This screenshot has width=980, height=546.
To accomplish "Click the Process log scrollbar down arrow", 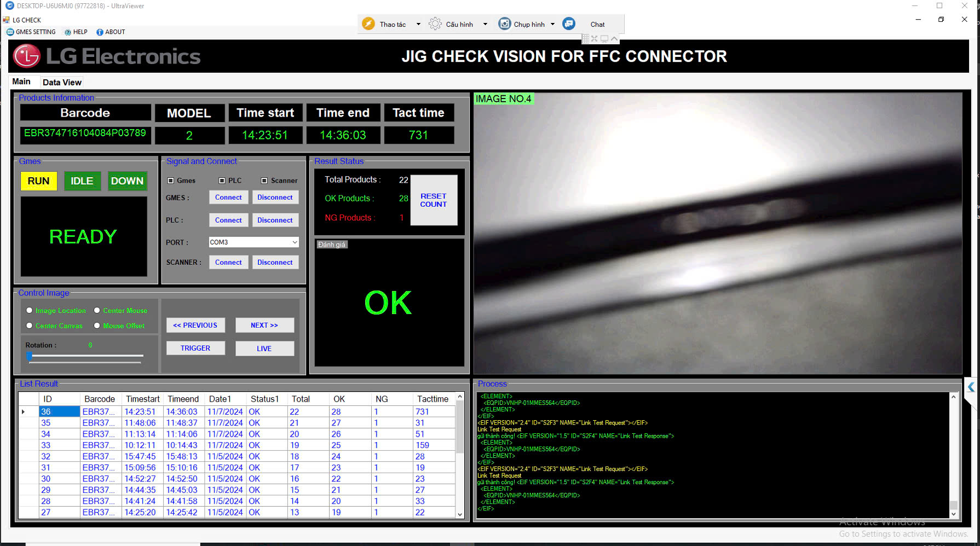I will (x=954, y=514).
